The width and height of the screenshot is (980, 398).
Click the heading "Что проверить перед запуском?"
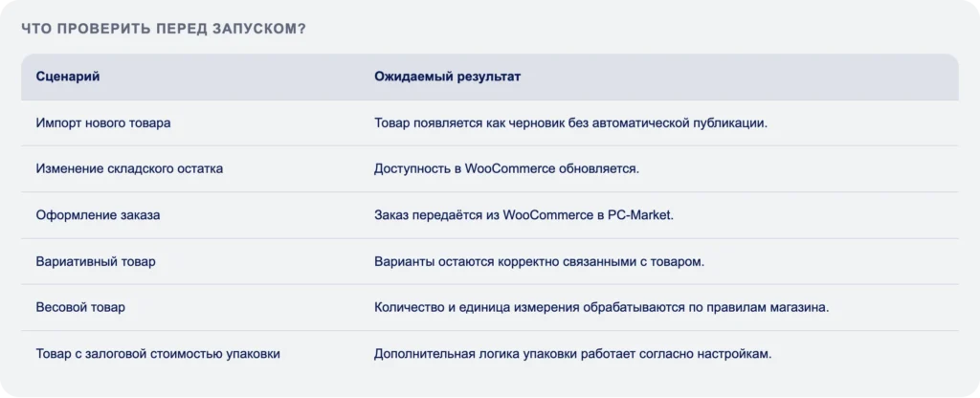tap(163, 29)
